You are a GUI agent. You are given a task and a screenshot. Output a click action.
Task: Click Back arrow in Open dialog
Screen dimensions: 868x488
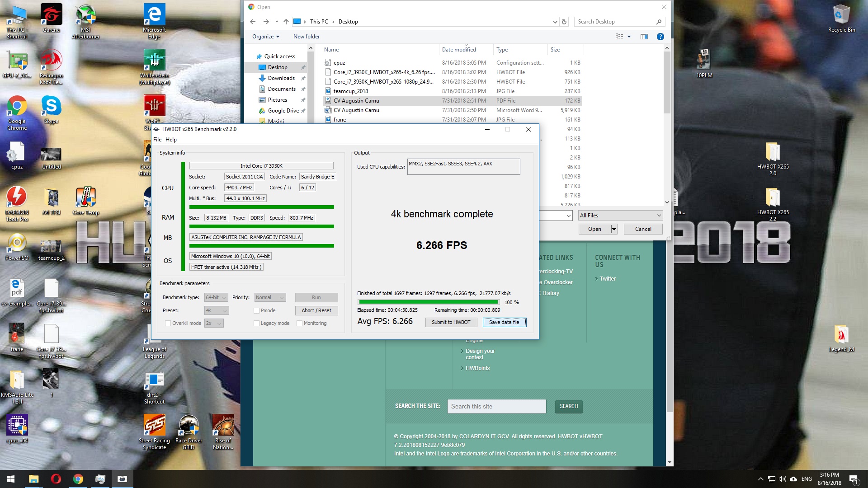coord(253,22)
